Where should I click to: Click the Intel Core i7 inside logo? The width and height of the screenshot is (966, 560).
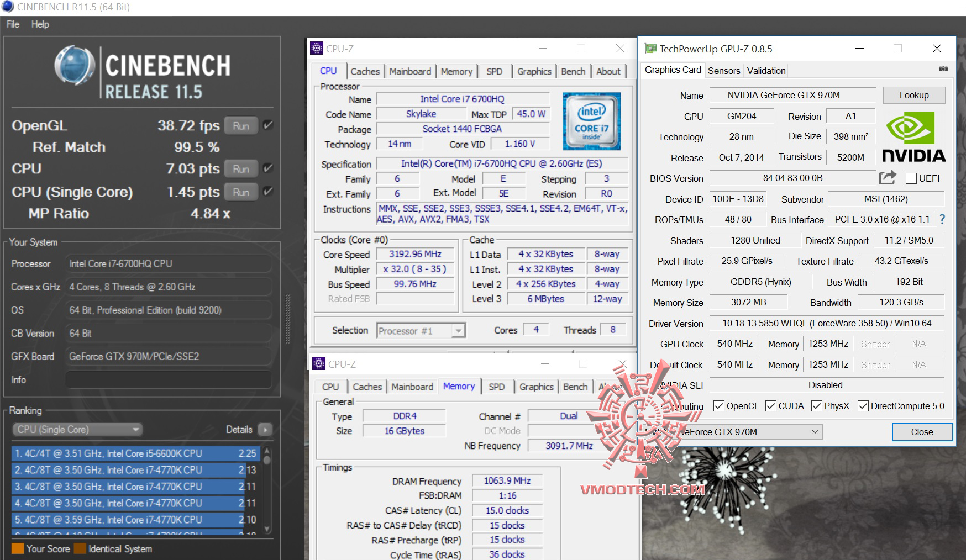pyautogui.click(x=591, y=121)
